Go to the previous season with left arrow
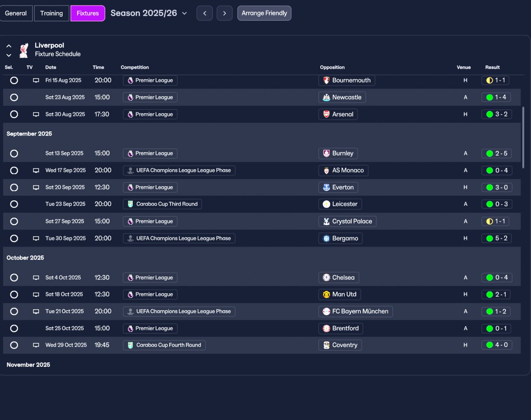This screenshot has width=531, height=420. click(x=205, y=13)
